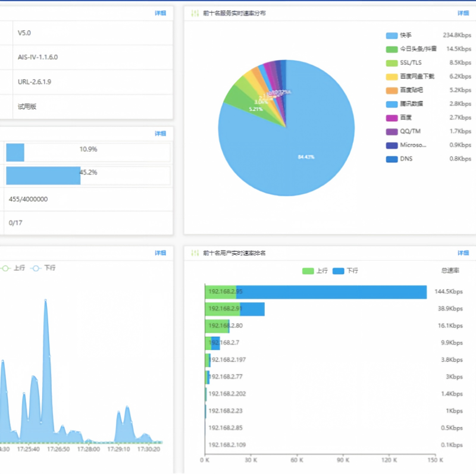
Task: Click the 234.8Kbps value for 快手
Action: point(457,35)
